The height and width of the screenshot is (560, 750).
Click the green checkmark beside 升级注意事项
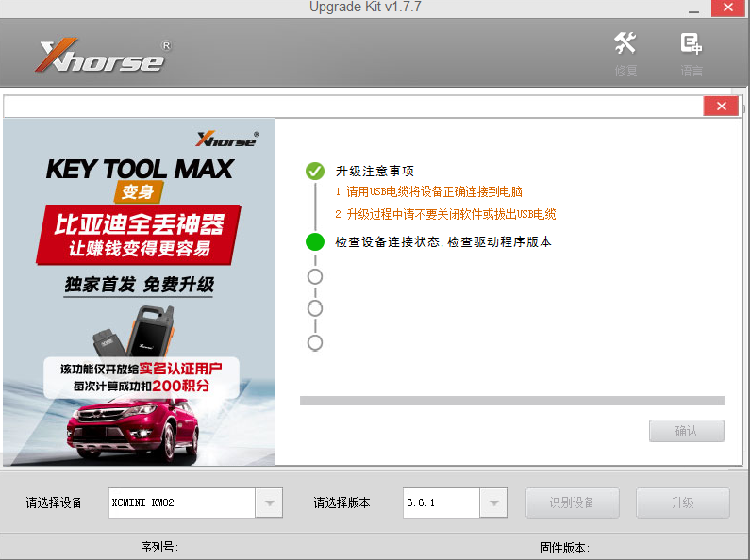[315, 171]
